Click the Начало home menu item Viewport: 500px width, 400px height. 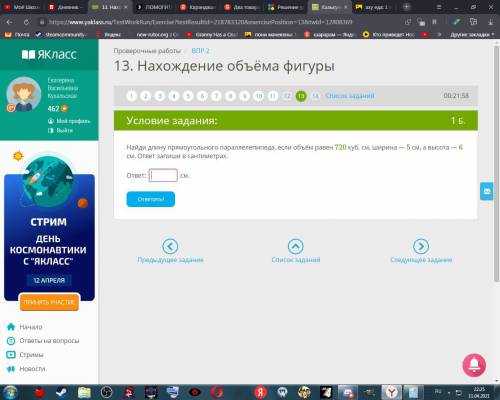click(25, 327)
